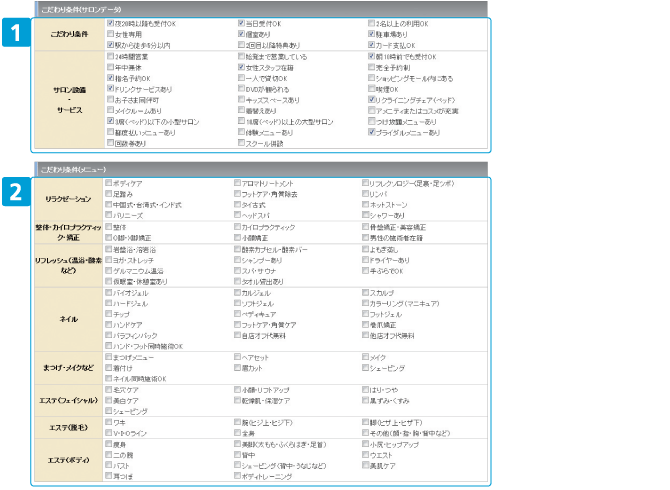Screen dimensions: 670x490
Task: Disable the 駐車場あり checkbox
Action: tap(371, 33)
